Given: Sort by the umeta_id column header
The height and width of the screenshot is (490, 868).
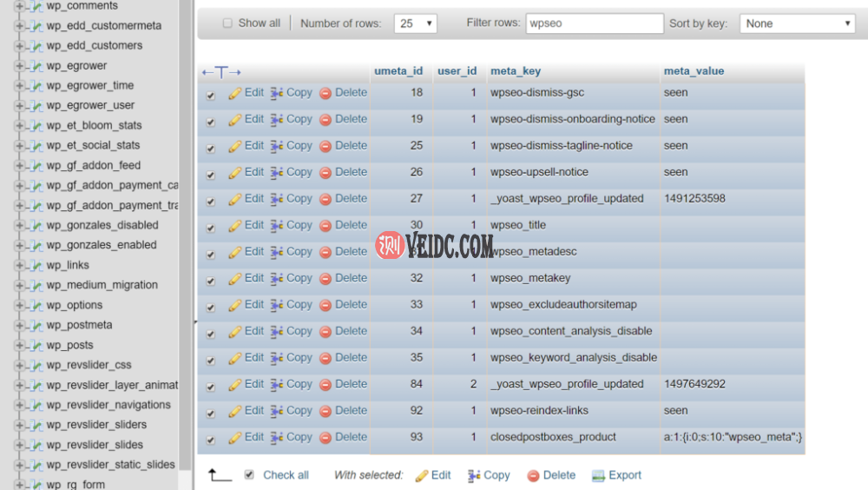Looking at the screenshot, I should pos(398,71).
